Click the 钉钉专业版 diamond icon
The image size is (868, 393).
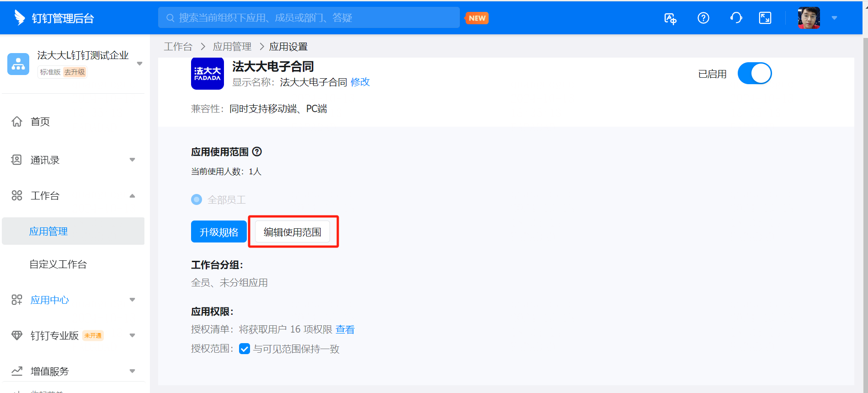pos(17,335)
